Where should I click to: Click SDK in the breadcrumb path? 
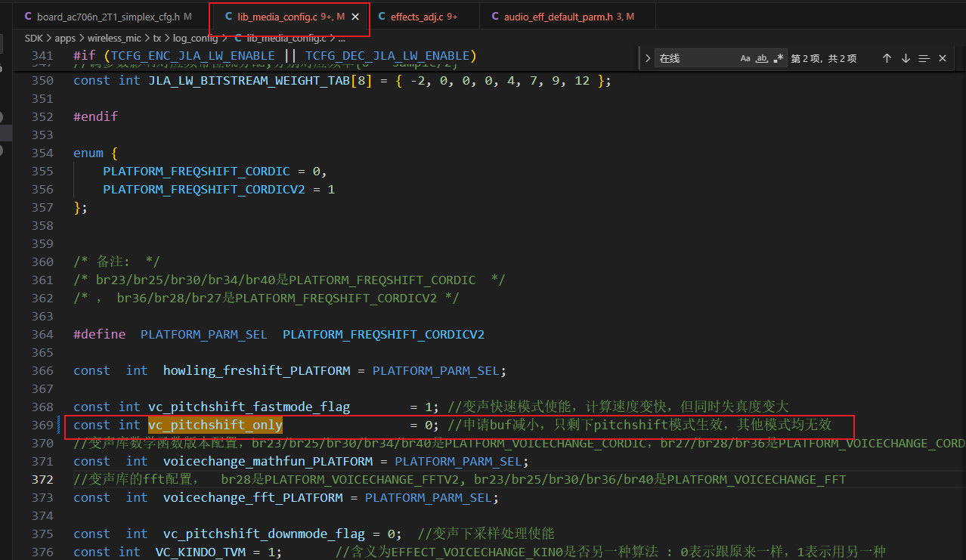(x=34, y=38)
